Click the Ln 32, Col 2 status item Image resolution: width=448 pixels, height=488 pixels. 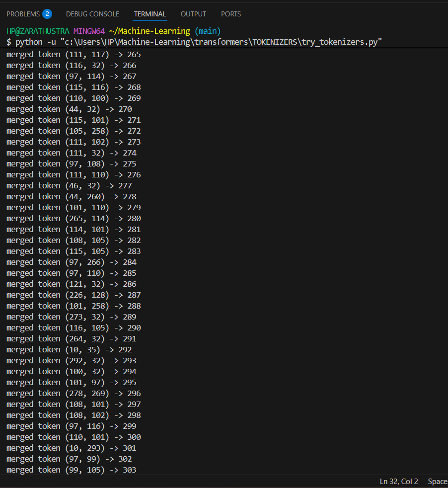(399, 482)
